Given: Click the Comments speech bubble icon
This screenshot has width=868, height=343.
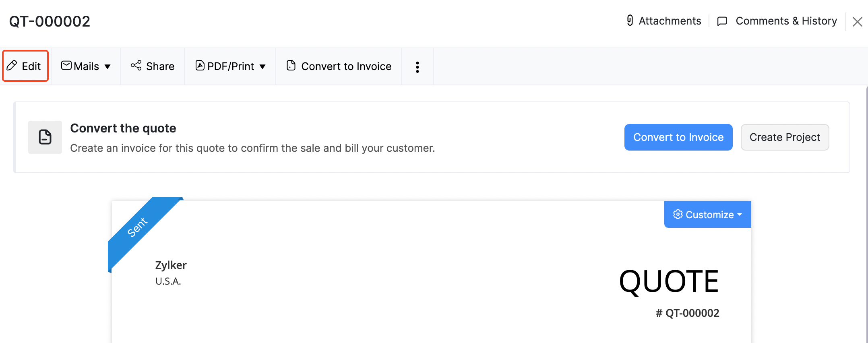Looking at the screenshot, I should click(x=722, y=21).
